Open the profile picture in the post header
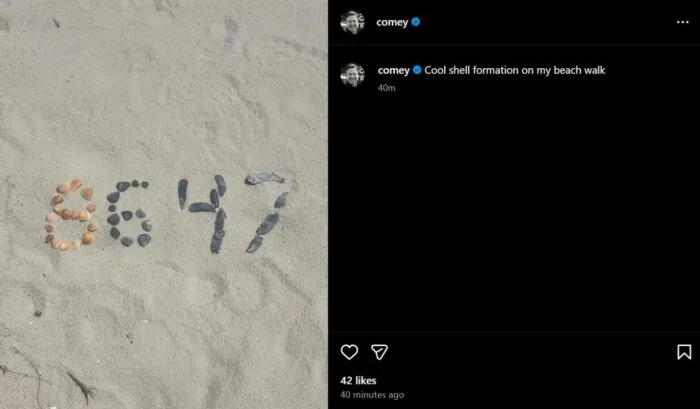This screenshot has height=409, width=700. point(352,22)
